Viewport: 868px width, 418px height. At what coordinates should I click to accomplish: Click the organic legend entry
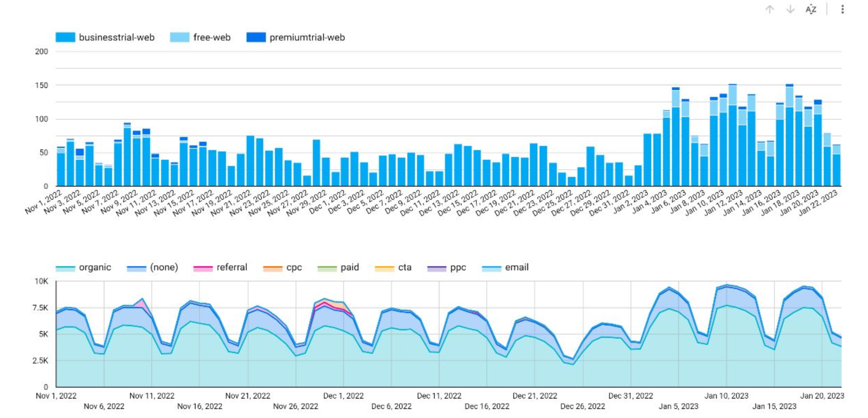[x=83, y=267]
